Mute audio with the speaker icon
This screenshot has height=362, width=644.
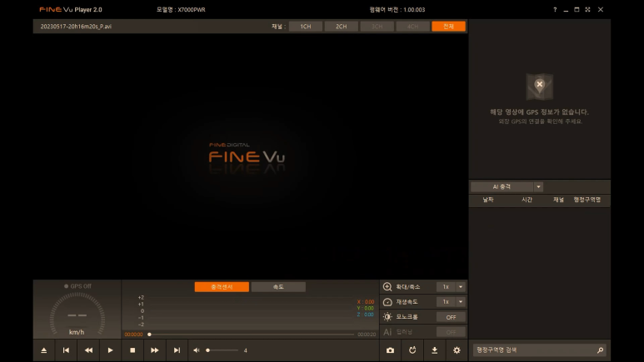pos(197,350)
